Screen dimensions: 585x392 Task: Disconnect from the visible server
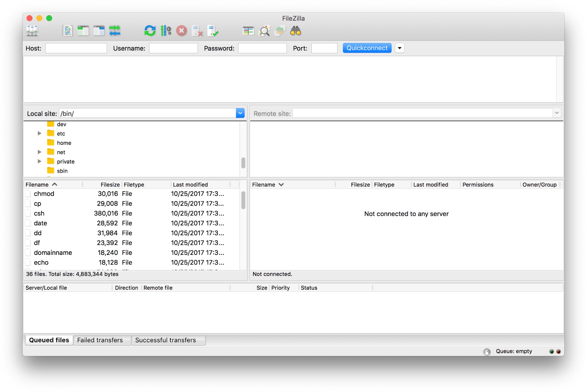click(x=198, y=31)
